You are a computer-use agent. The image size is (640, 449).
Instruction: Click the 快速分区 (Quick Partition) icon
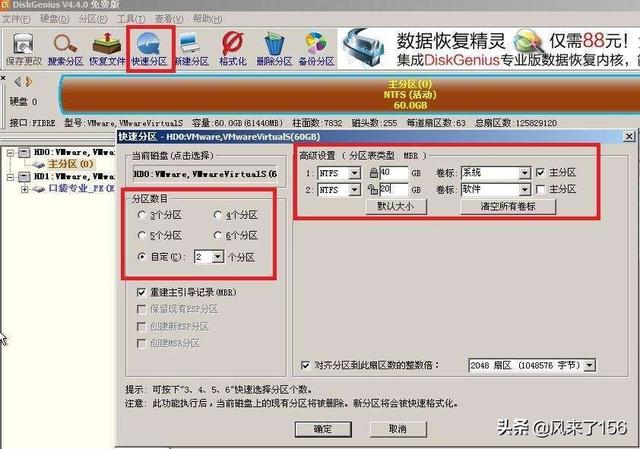[x=150, y=47]
